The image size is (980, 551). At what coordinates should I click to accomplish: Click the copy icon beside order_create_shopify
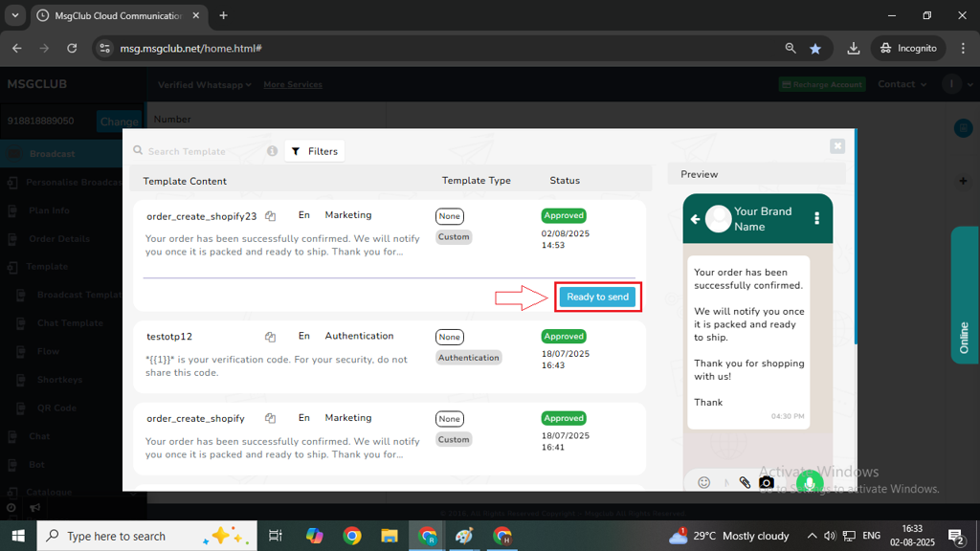(x=270, y=418)
